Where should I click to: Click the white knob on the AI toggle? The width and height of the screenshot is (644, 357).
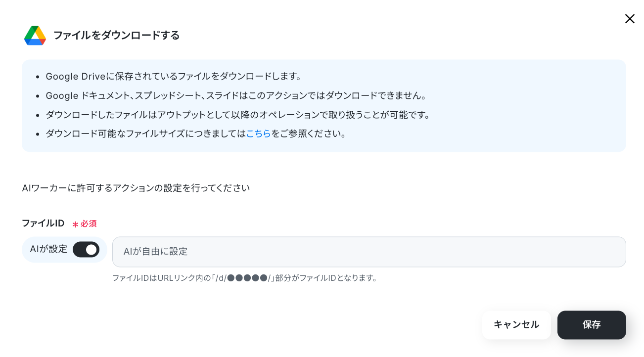pyautogui.click(x=91, y=250)
